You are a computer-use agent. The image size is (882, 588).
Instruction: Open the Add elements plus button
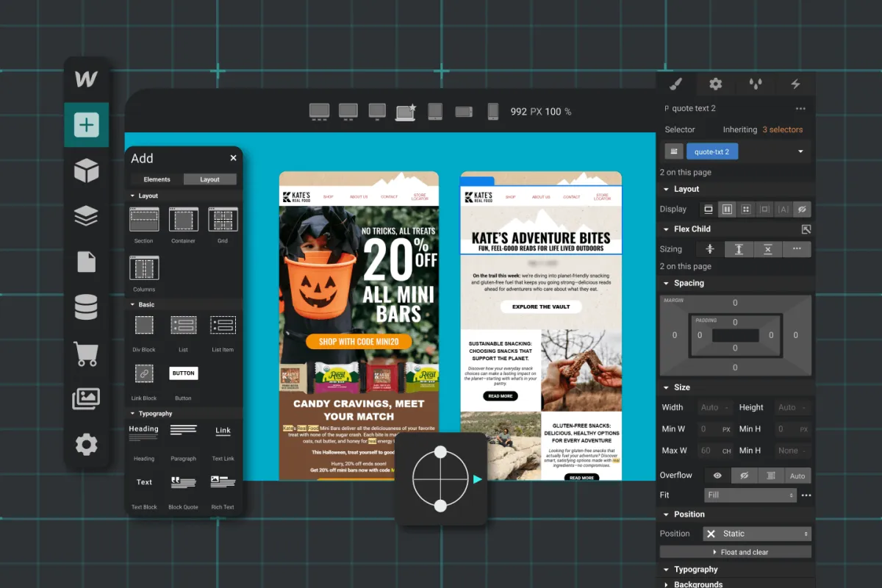click(86, 125)
